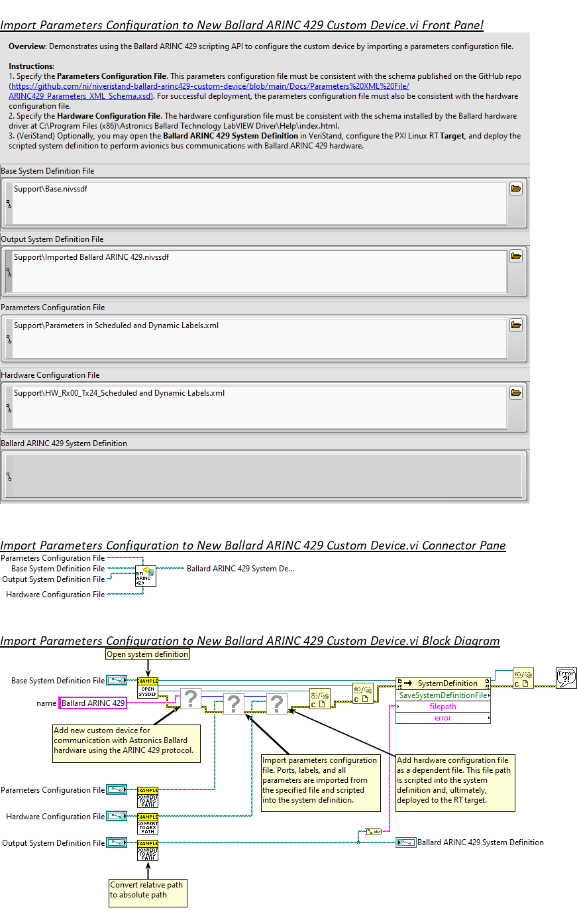The height and width of the screenshot is (924, 577).
Task: Click the path glyph in Ballard ARINC 429 System Definition indicator
Action: coord(9,477)
